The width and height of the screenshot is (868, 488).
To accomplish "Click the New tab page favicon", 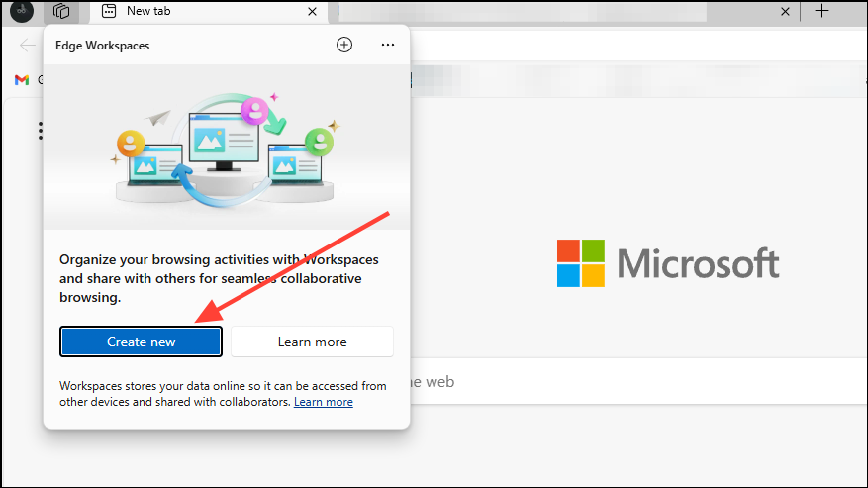I will pyautogui.click(x=109, y=11).
